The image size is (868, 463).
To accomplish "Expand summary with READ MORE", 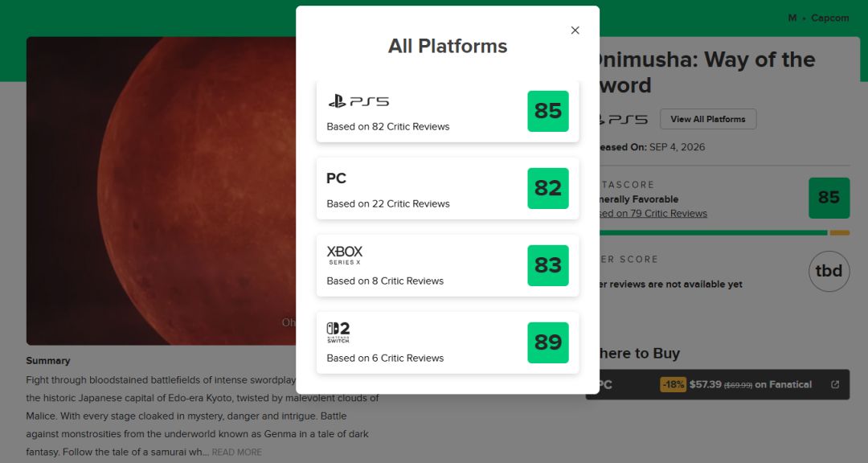I will (x=236, y=453).
